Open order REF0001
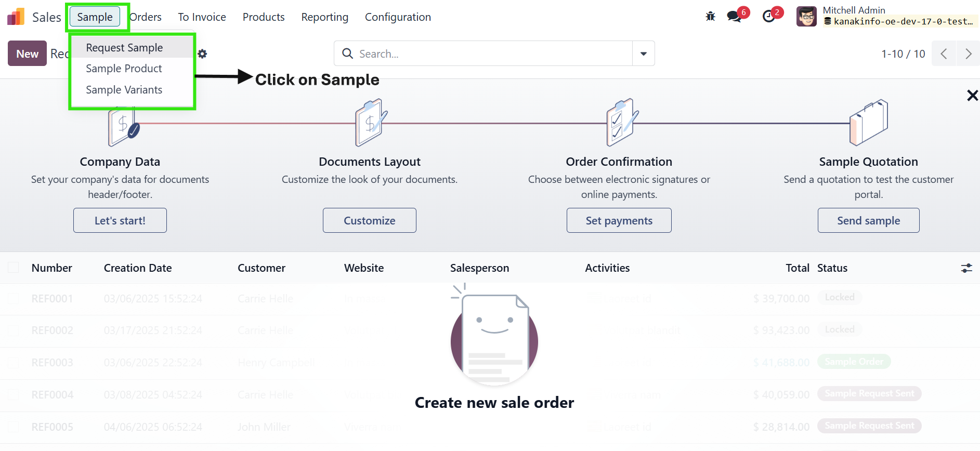The height and width of the screenshot is (451, 980). click(x=52, y=299)
